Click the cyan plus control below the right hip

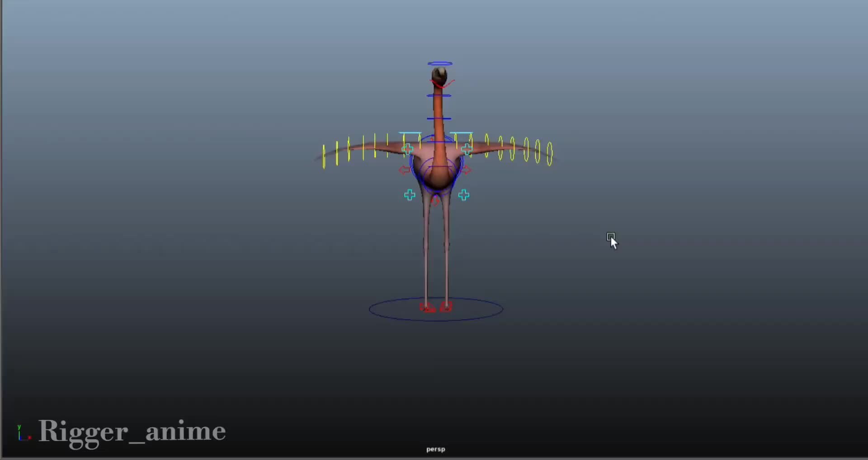[x=464, y=195]
